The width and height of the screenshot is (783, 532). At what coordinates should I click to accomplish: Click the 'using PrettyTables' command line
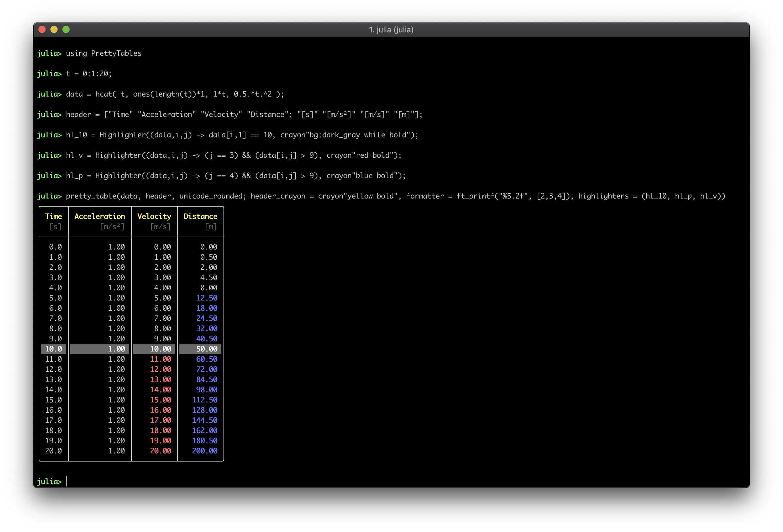click(103, 53)
